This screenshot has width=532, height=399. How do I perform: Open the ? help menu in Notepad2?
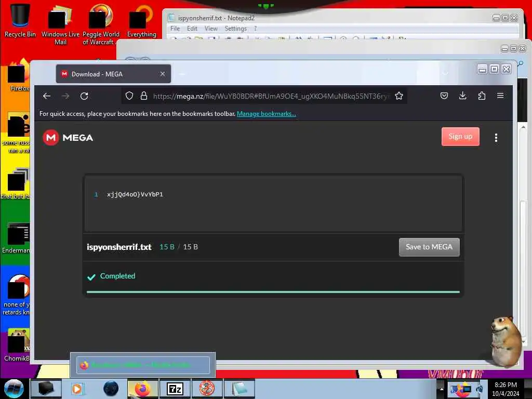(x=256, y=29)
